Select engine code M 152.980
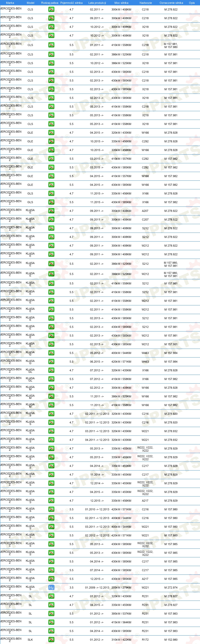Screen dimensions: 200x644 coord(171,640)
